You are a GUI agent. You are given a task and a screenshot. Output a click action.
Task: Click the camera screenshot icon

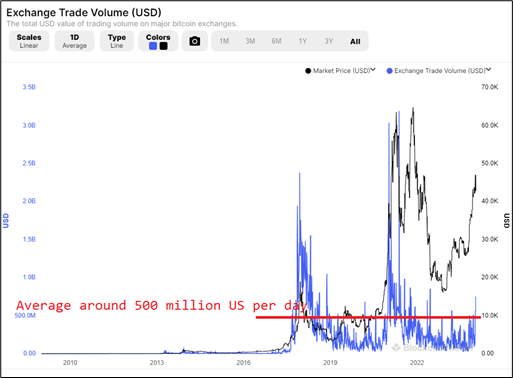click(x=195, y=41)
